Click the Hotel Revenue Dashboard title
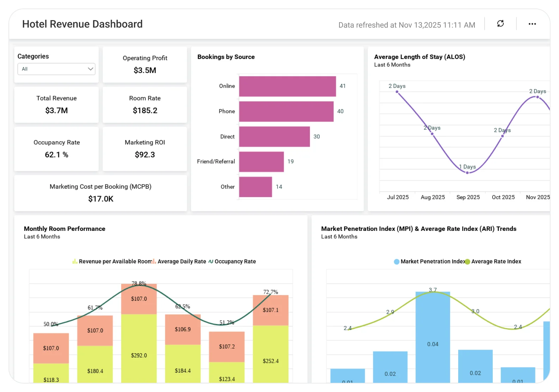559x392 pixels. click(82, 24)
